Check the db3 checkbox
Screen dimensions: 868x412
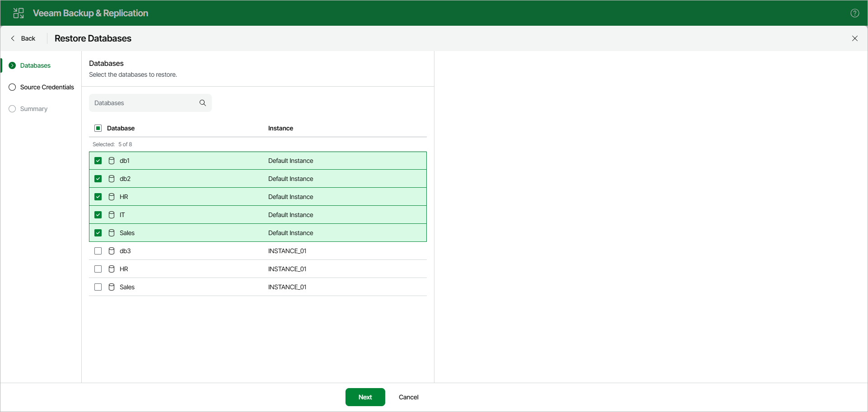[x=98, y=251]
